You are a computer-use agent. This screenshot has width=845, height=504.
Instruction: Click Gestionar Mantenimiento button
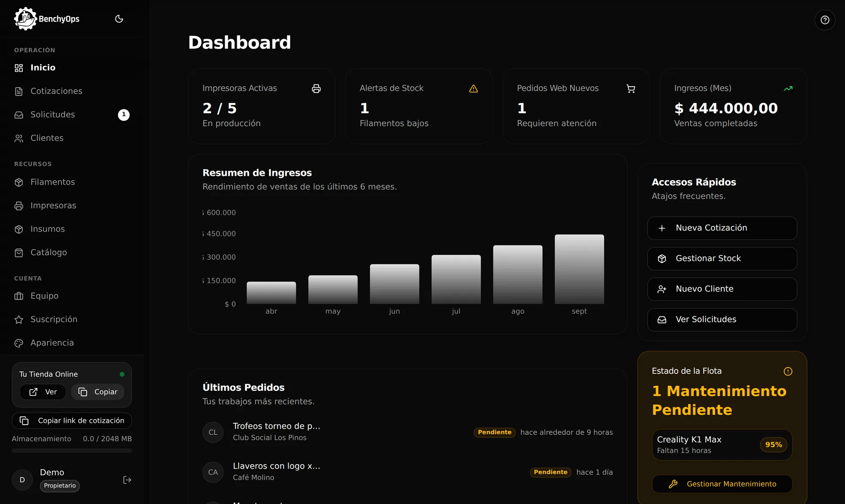722,484
